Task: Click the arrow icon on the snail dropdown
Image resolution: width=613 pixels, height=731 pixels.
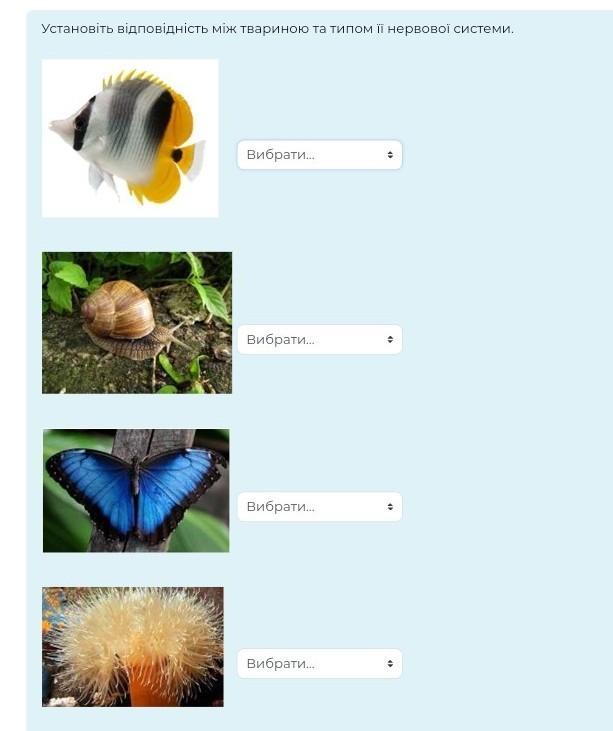Action: tap(390, 339)
